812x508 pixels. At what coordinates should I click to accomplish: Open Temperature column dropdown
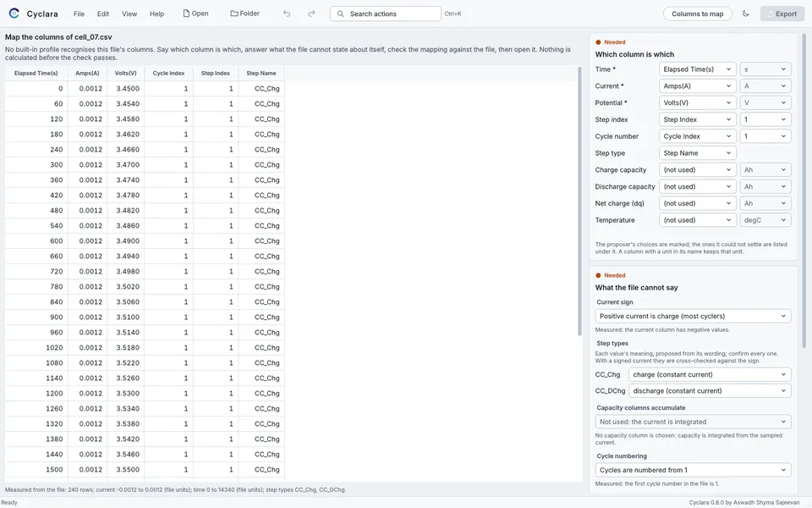697,220
